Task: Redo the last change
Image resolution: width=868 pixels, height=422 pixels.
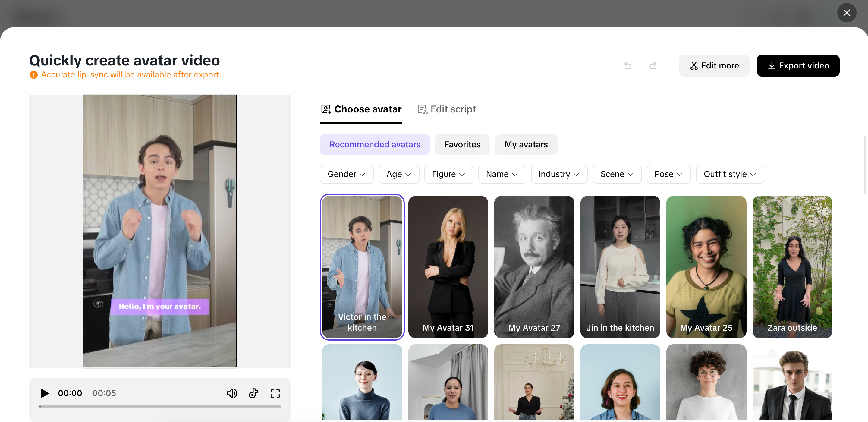Action: tap(653, 65)
